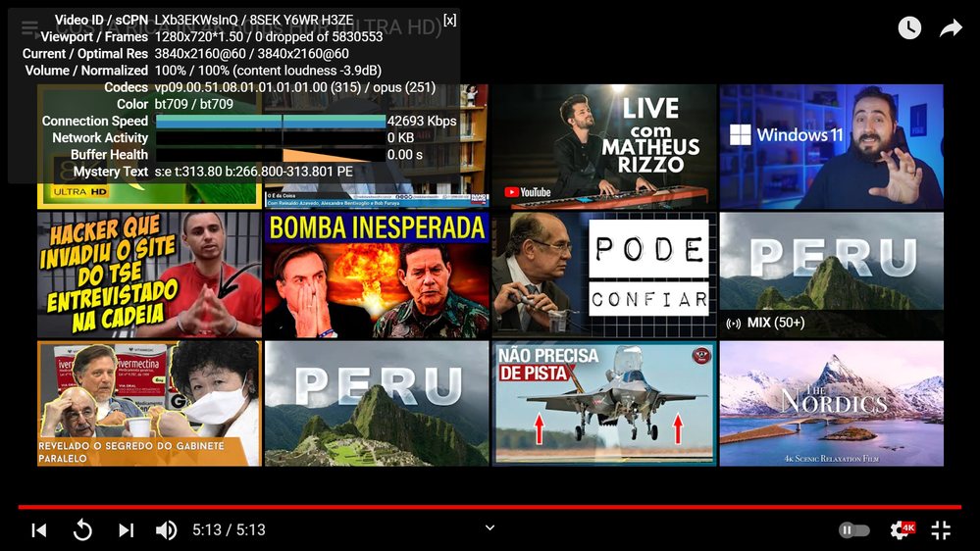
Task: Expand the chevron below the progress bar
Action: click(x=490, y=527)
